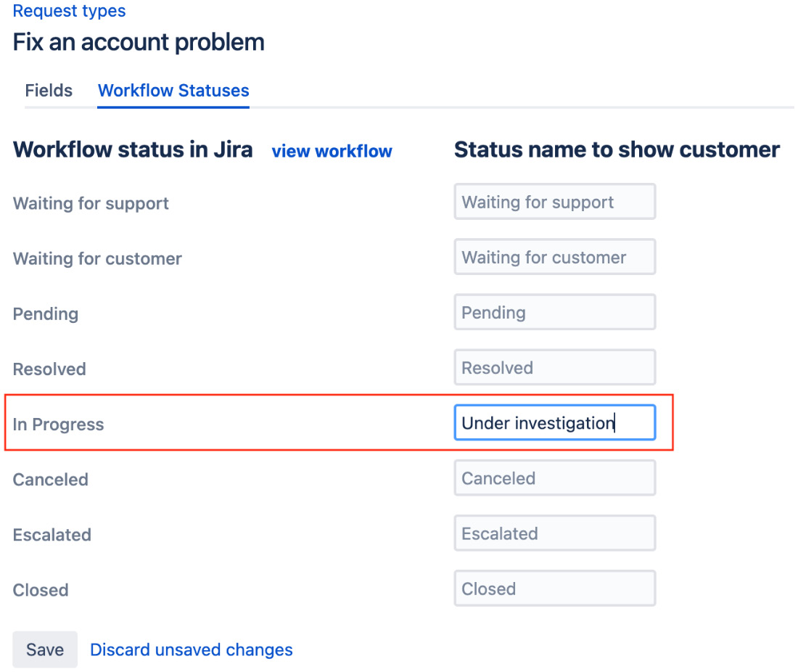Click the Escalated workflow status label
Viewport: 798px width, 672px height.
point(52,535)
